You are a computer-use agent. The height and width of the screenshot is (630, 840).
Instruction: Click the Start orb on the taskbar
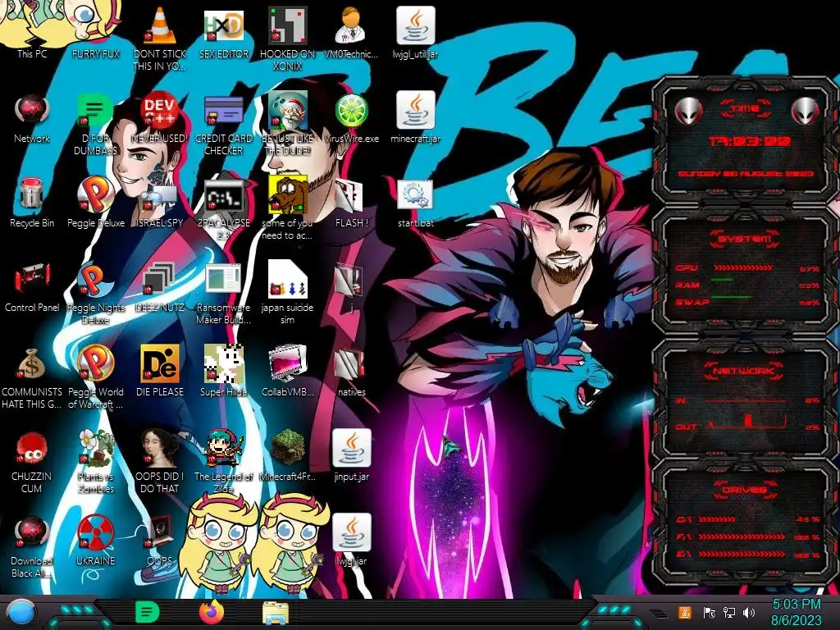pos(21,612)
